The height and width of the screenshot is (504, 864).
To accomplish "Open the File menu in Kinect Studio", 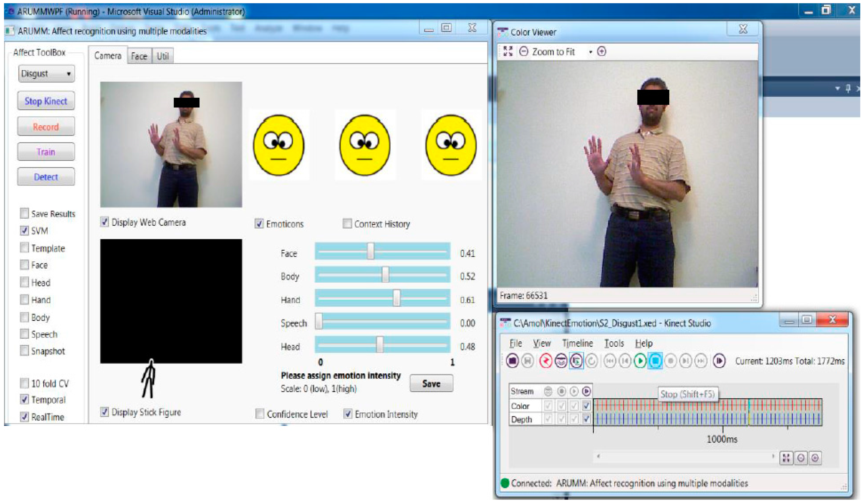I will (515, 343).
